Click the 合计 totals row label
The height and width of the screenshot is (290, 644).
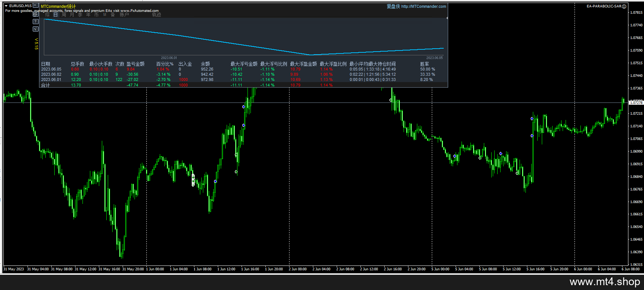45,85
